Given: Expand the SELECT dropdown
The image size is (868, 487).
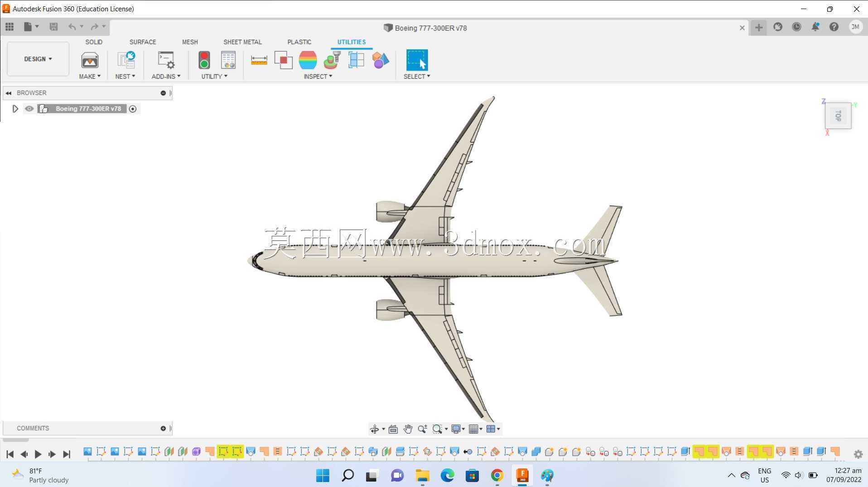Looking at the screenshot, I should pos(417,76).
